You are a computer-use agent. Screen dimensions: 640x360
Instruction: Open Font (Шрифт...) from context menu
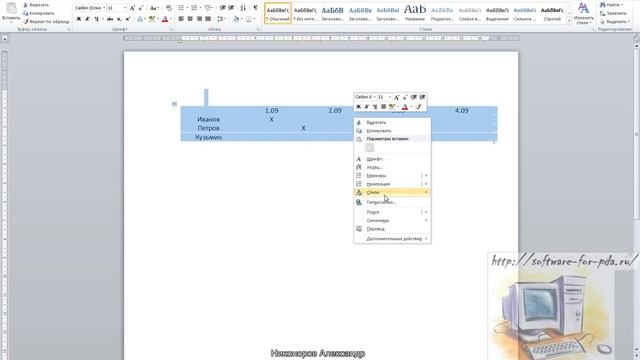392,159
